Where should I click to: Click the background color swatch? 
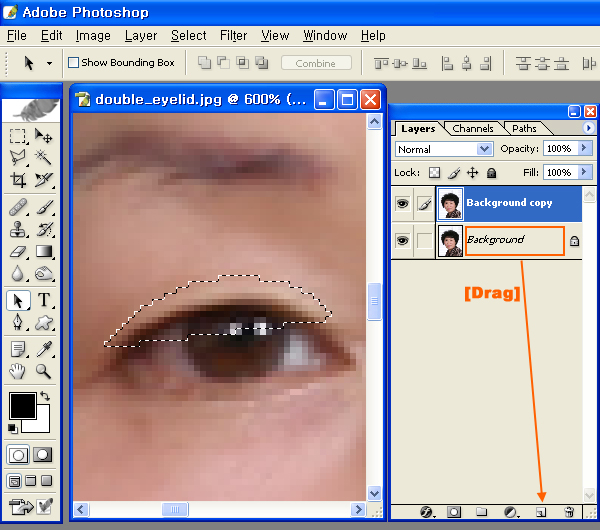pyautogui.click(x=41, y=424)
